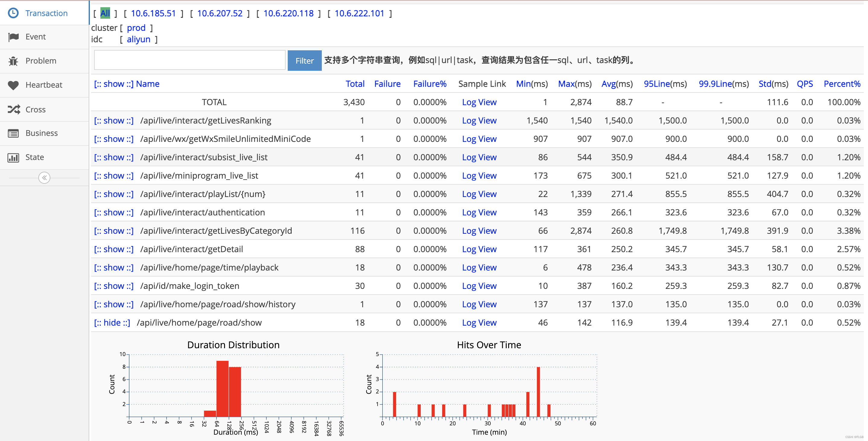The image size is (868, 441).
Task: Open Log View for TOTAL row
Action: [x=479, y=102]
